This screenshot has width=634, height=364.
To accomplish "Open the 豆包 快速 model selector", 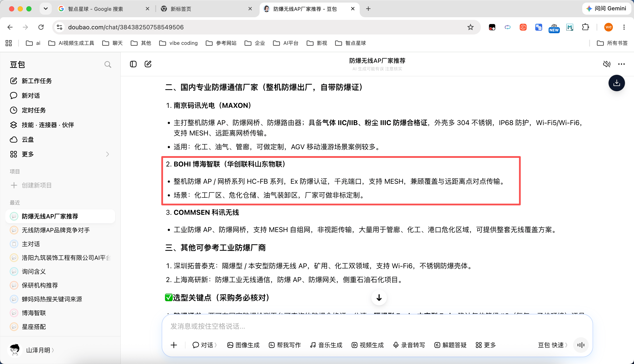I will coord(553,345).
